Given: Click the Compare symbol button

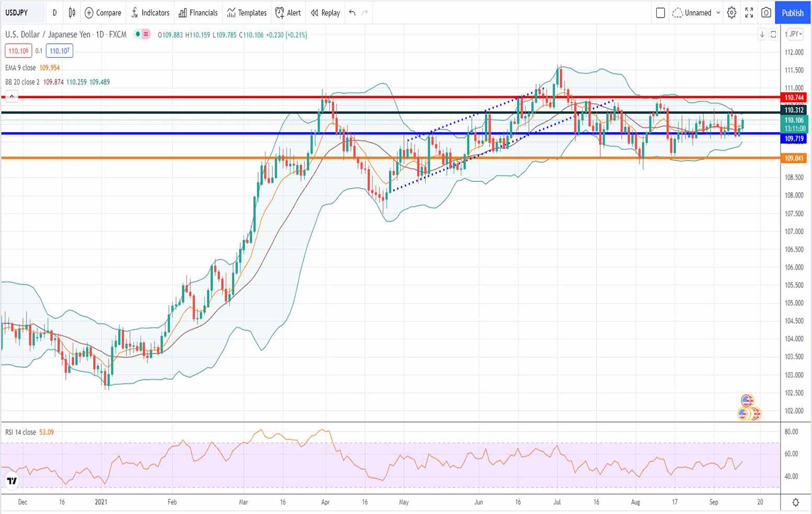Looking at the screenshot, I should (103, 13).
